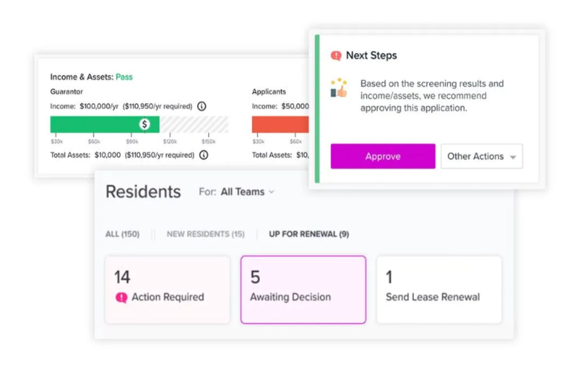Viewport: 588px width, 378px height.
Task: Click the info icon beside Guarantor income
Action: pyautogui.click(x=202, y=106)
